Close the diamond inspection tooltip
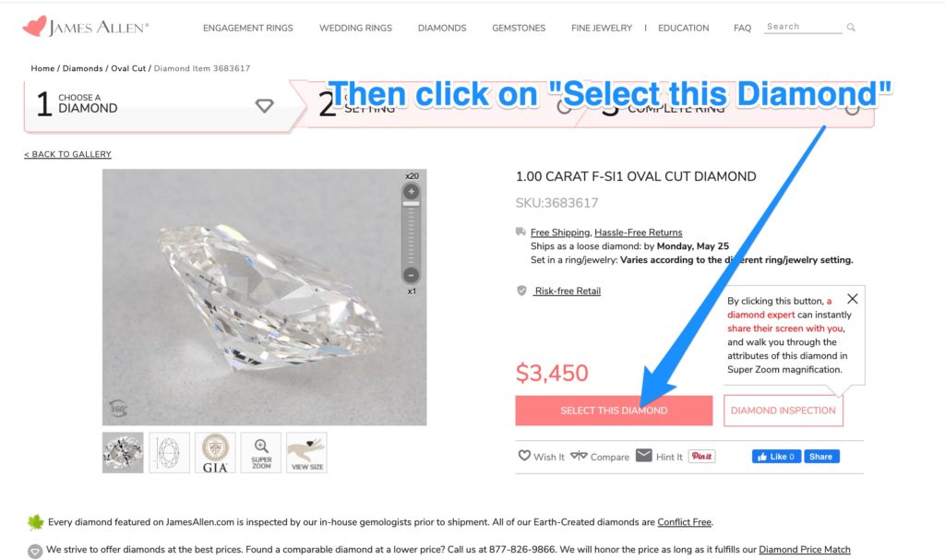 click(852, 299)
